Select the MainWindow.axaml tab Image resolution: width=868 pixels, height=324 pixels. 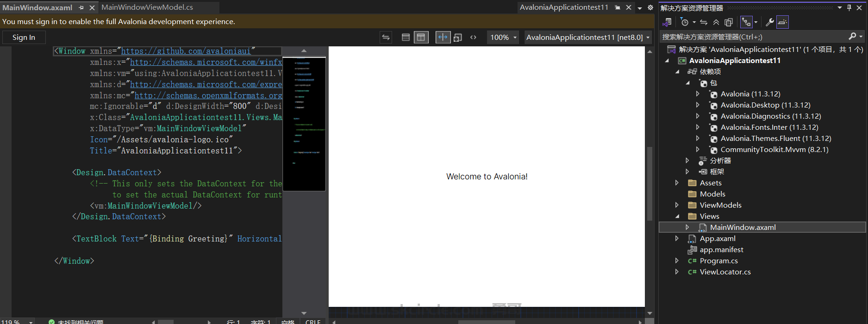coord(37,7)
